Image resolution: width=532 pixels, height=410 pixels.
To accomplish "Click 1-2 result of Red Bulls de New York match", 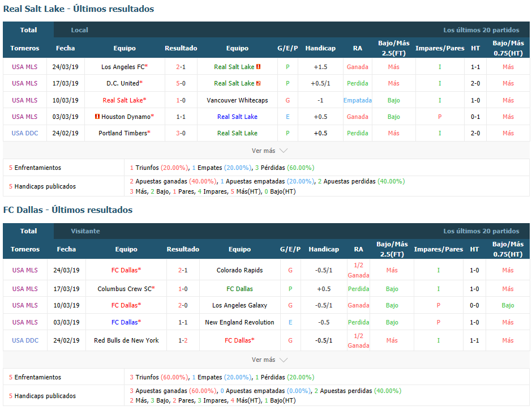I will tap(183, 340).
